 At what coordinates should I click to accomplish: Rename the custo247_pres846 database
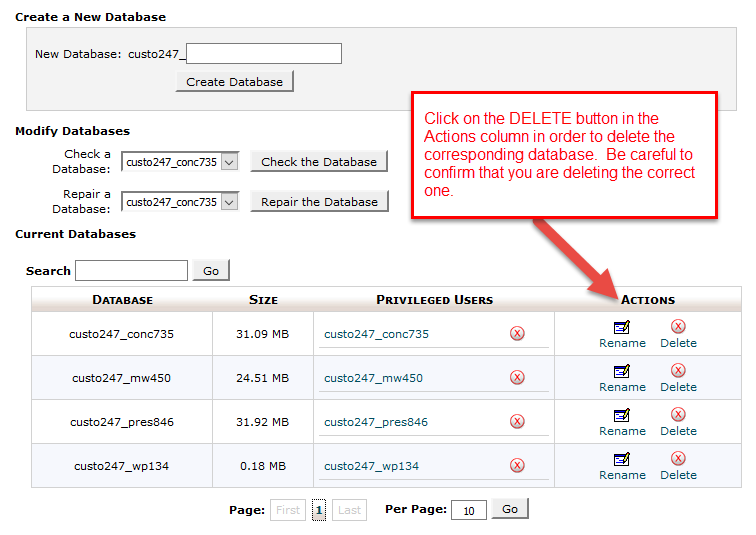[x=622, y=415]
